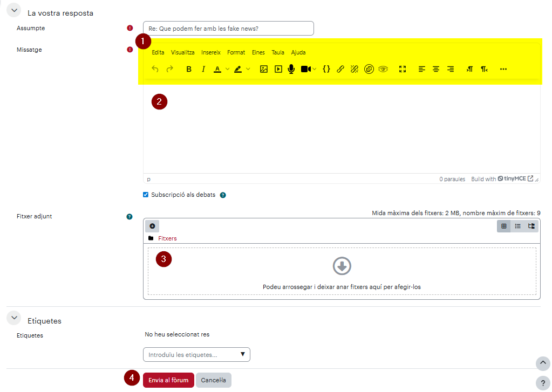Screen dimensions: 552x392
Task: Align text center
Action: [x=436, y=69]
